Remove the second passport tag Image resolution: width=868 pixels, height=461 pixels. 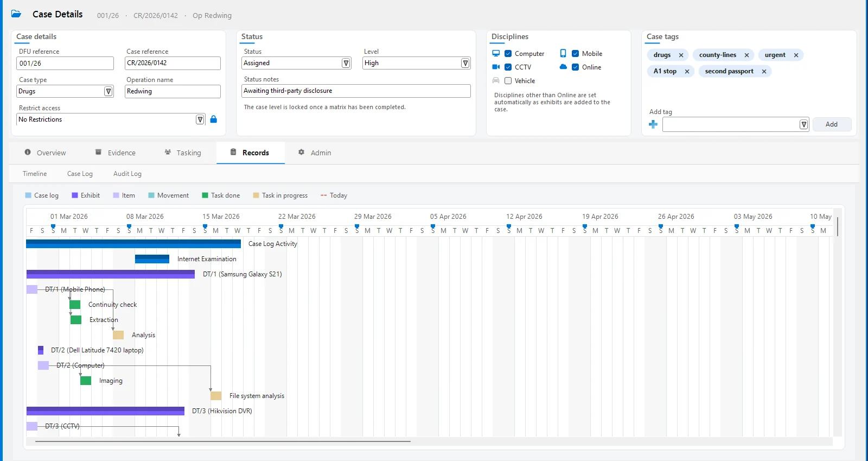coord(764,72)
